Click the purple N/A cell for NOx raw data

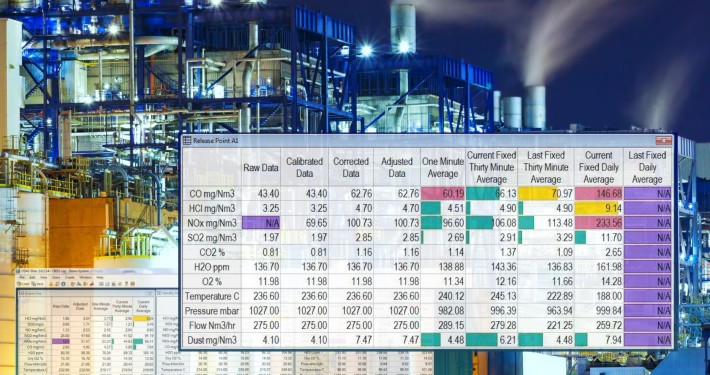click(x=260, y=223)
